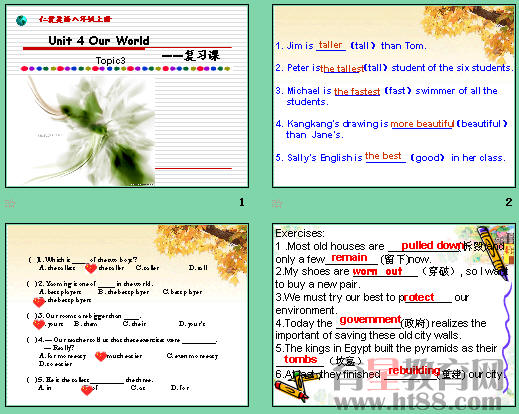Open the www.ht88.com watermark link
The width and height of the screenshot is (519, 414).
[418, 402]
